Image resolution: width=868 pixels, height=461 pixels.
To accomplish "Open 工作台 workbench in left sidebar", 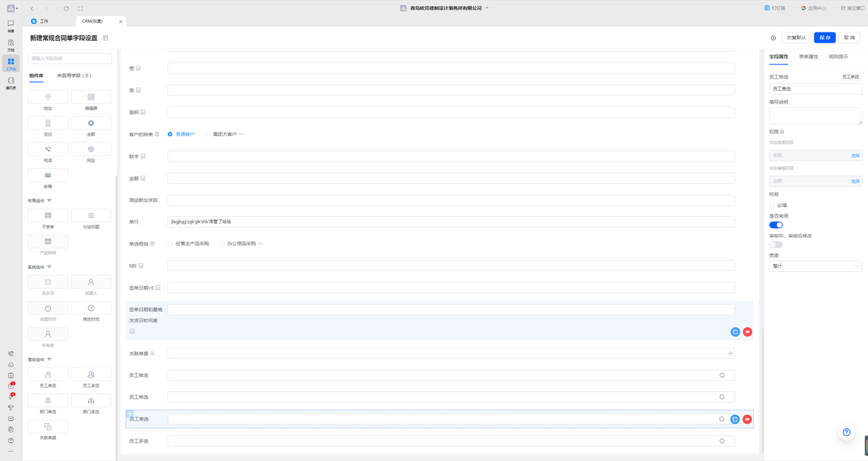I will [x=11, y=64].
